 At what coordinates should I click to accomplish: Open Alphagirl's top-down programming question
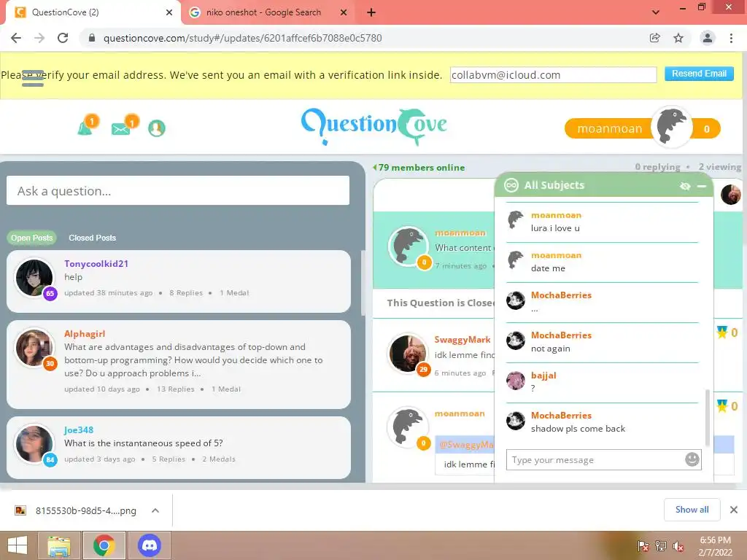(179, 365)
